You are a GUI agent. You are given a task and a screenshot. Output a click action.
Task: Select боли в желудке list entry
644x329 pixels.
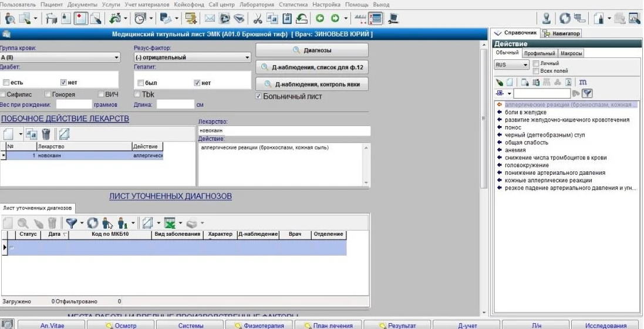(x=525, y=112)
